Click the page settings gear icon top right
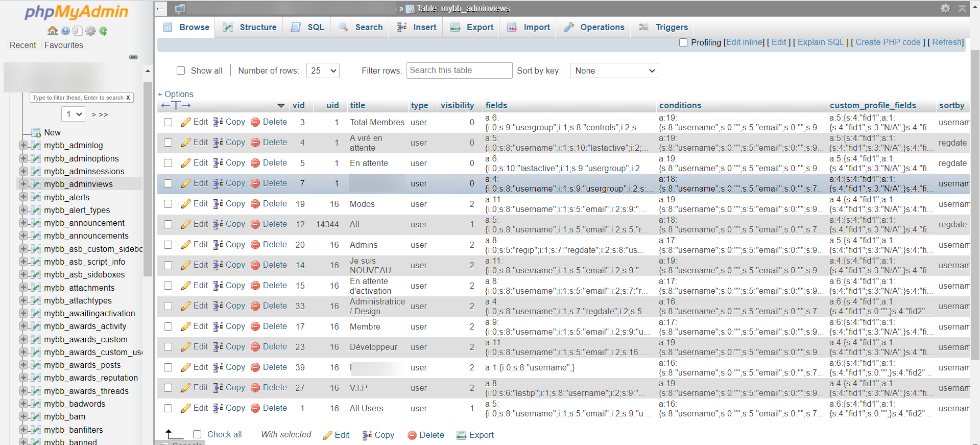This screenshot has width=980, height=445. click(945, 8)
